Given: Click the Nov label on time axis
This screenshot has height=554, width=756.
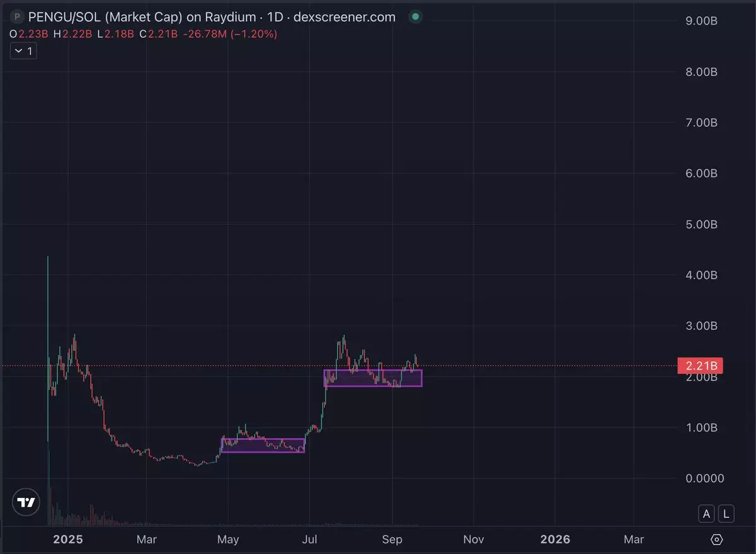Looking at the screenshot, I should point(473,540).
